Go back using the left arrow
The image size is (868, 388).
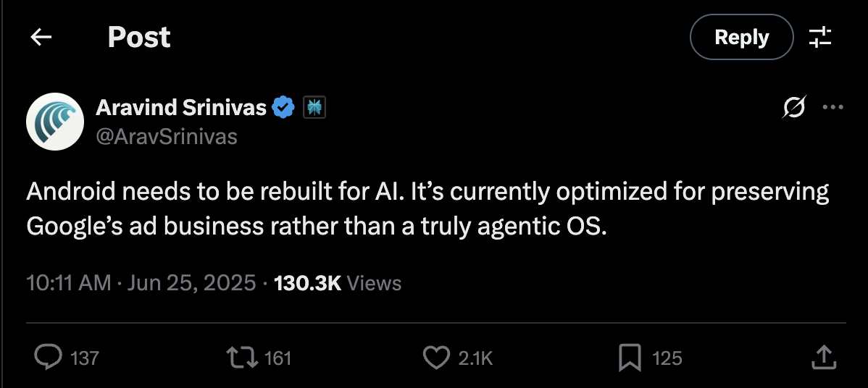click(x=41, y=38)
